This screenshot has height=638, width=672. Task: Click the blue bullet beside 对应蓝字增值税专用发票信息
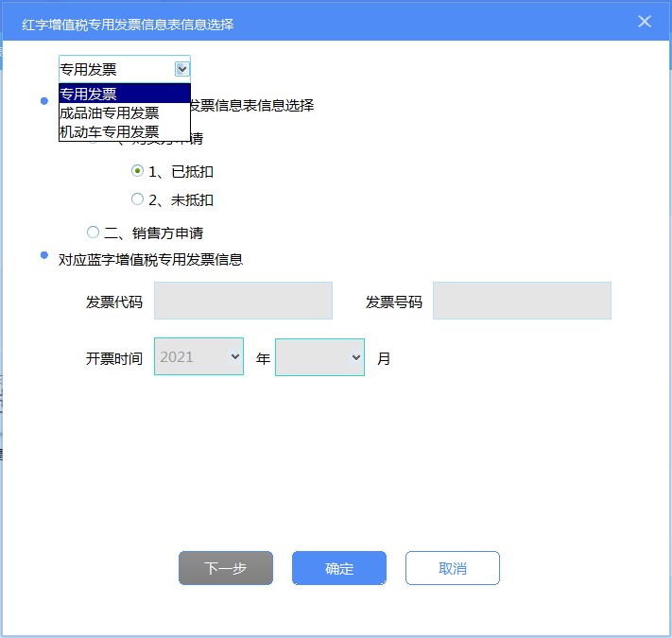click(44, 255)
